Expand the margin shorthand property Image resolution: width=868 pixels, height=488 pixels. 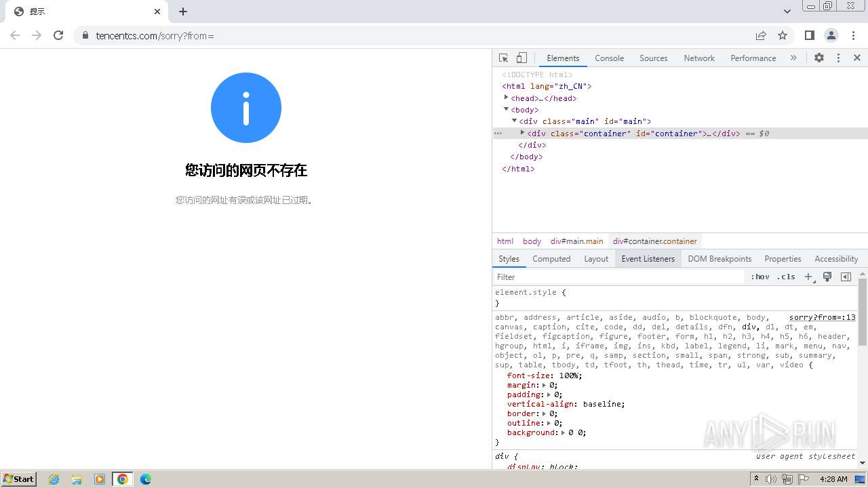point(544,385)
